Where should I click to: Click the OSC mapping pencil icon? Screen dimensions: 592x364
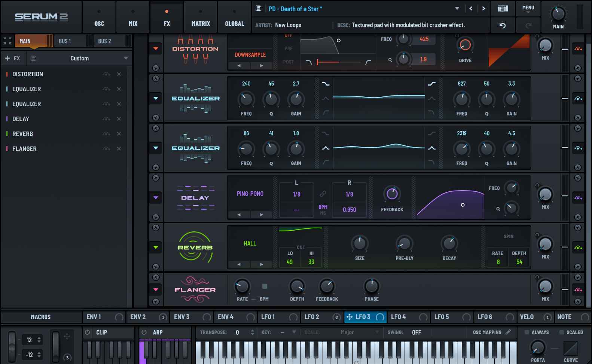tap(508, 332)
